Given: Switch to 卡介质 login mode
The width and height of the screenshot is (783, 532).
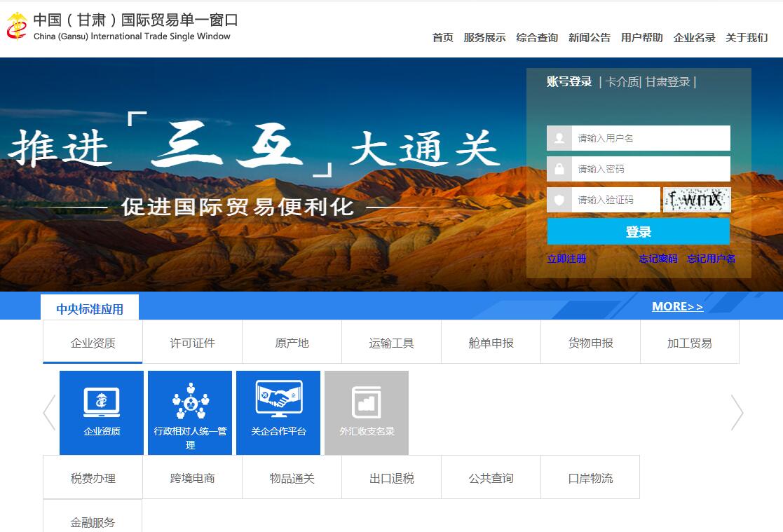Looking at the screenshot, I should [622, 82].
